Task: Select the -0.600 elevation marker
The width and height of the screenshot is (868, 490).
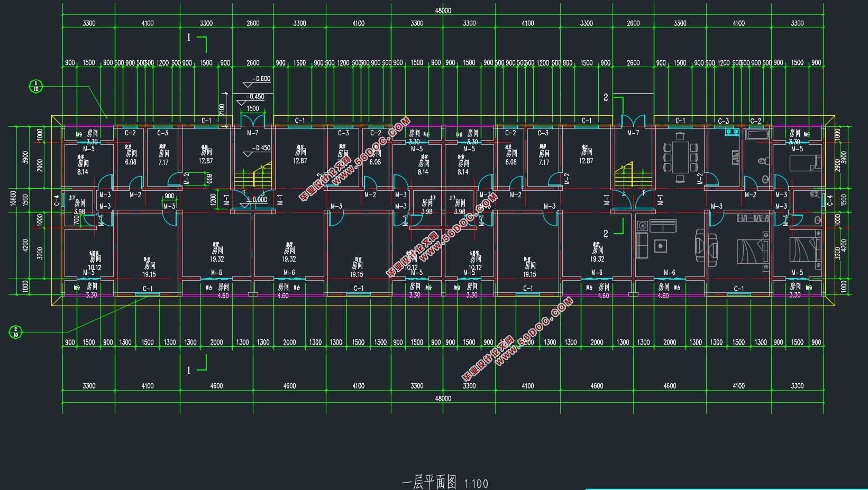Action: [x=260, y=79]
